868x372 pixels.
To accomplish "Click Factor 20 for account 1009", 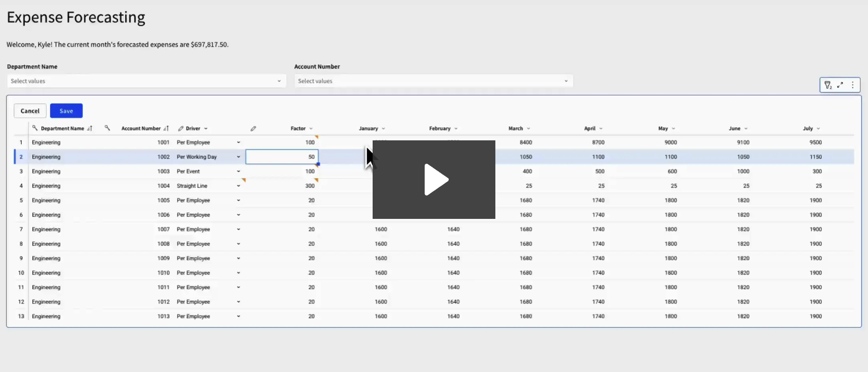I will [x=311, y=258].
